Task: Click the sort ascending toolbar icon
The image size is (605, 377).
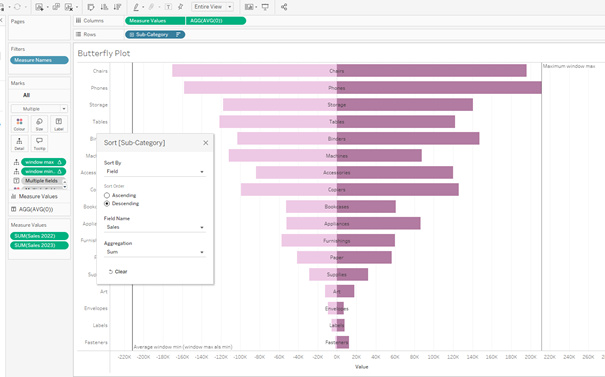Action: coord(104,7)
